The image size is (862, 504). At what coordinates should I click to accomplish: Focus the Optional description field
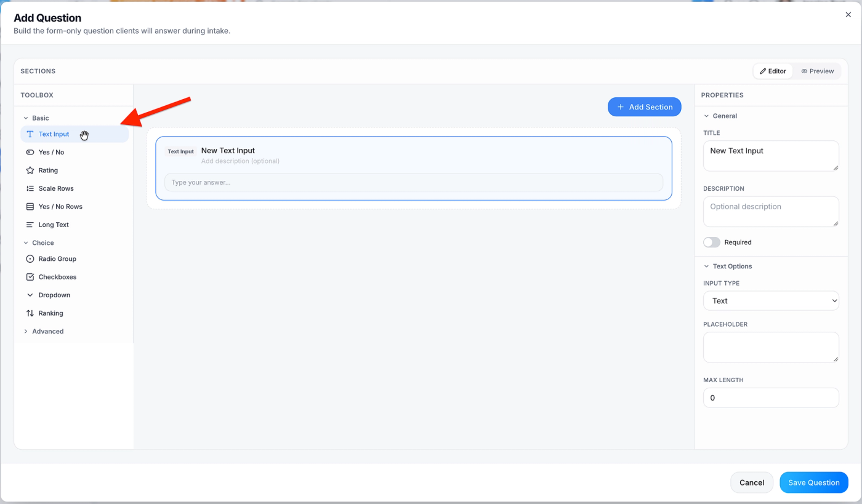(771, 212)
